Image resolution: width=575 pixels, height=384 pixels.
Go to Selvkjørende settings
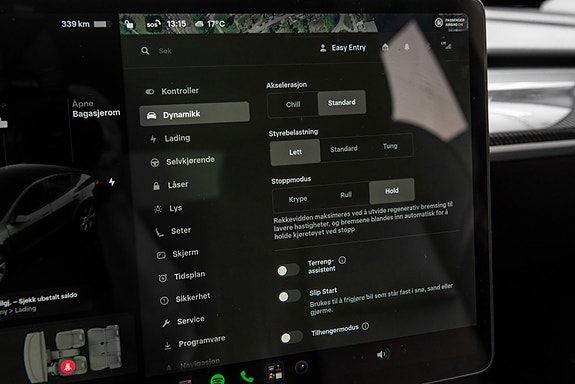pyautogui.click(x=183, y=161)
